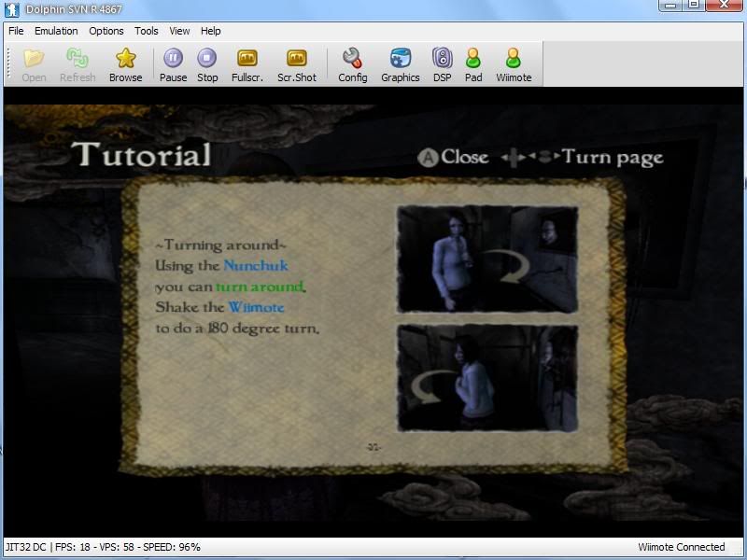This screenshot has height=560, width=747.
Task: Maximize the Dolphin window
Action: coord(694,5)
